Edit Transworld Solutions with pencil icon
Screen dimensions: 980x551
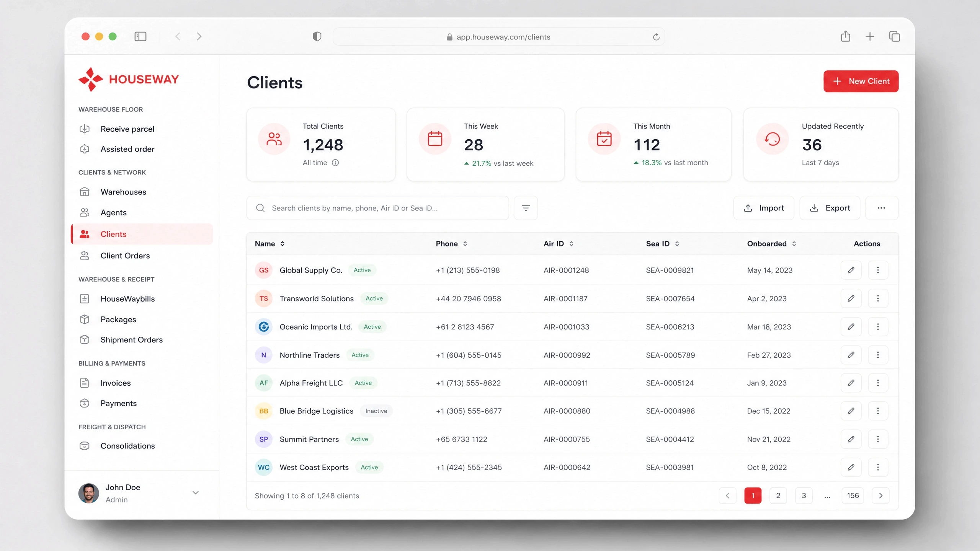point(851,298)
